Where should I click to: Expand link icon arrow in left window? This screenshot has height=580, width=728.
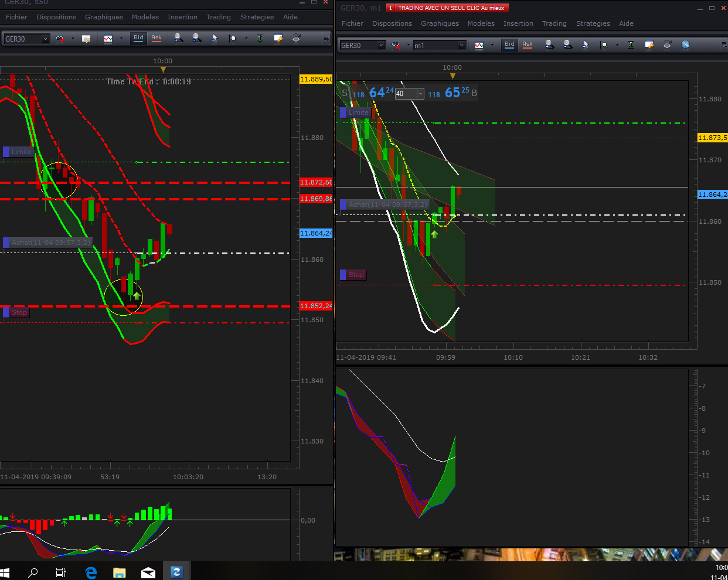[x=73, y=39]
